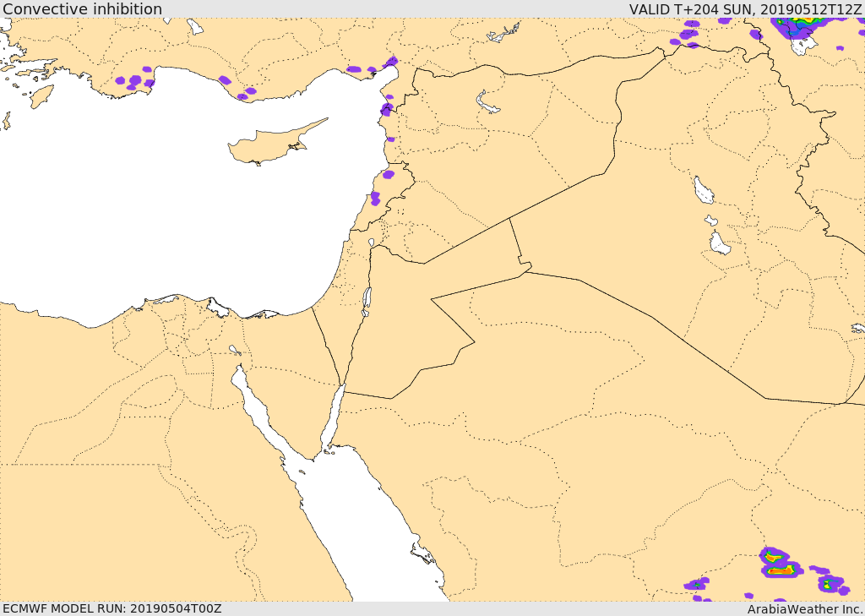Click the purple CIN patch on Lebanon coast
The width and height of the screenshot is (865, 616).
point(388,174)
